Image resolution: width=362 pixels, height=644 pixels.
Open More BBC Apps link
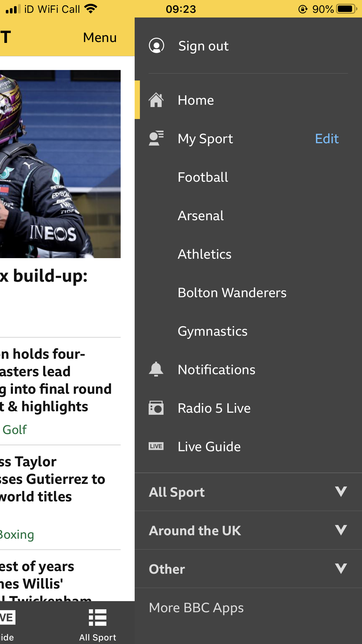[x=196, y=608]
